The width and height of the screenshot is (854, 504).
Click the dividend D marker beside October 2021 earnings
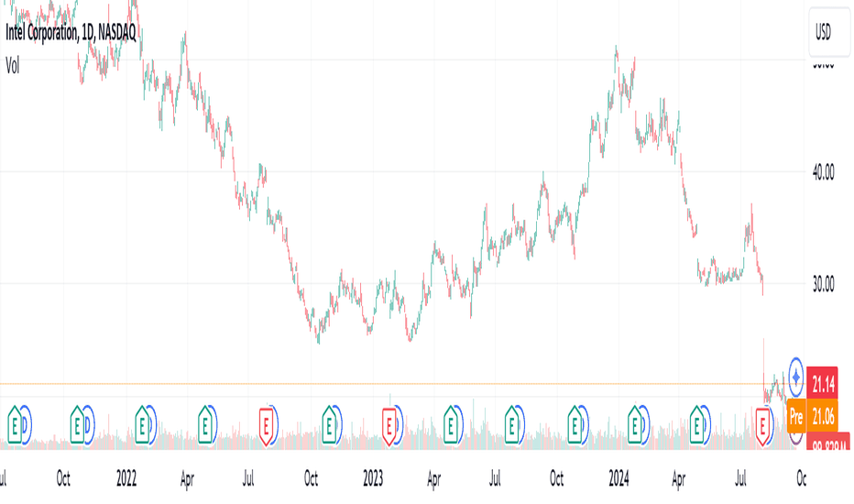[x=89, y=424]
